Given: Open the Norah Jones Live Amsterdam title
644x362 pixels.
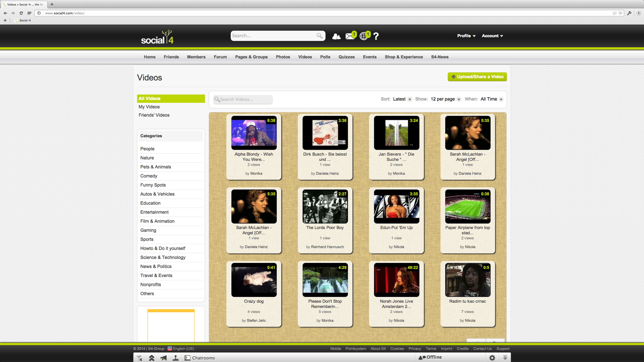Looking at the screenshot, I should 396,304.
